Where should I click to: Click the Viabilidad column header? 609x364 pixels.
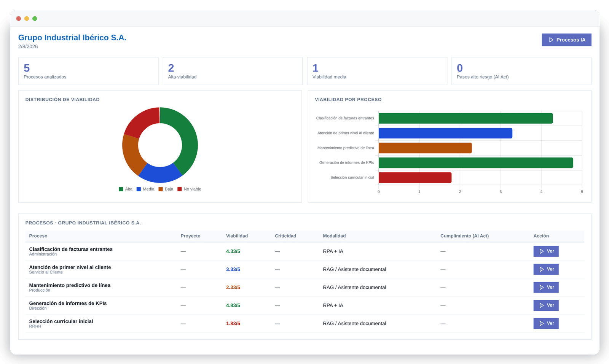click(x=237, y=236)
